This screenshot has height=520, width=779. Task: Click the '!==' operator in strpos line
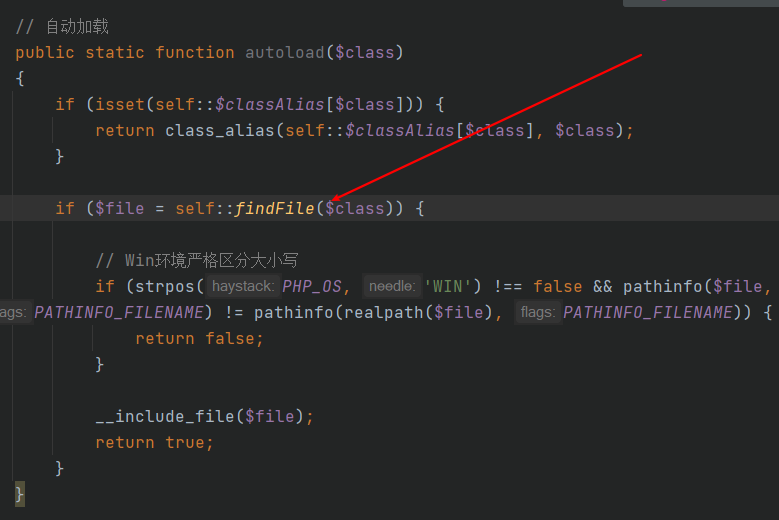coord(508,287)
